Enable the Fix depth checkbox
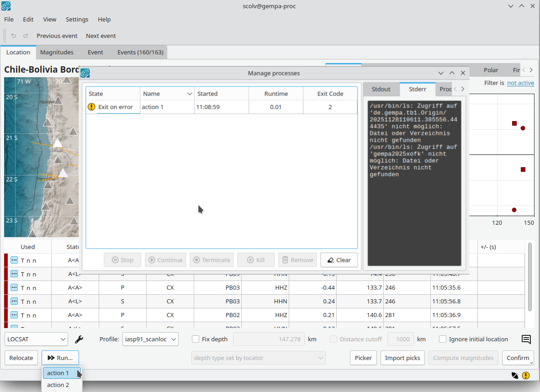540x392 pixels. click(196, 339)
